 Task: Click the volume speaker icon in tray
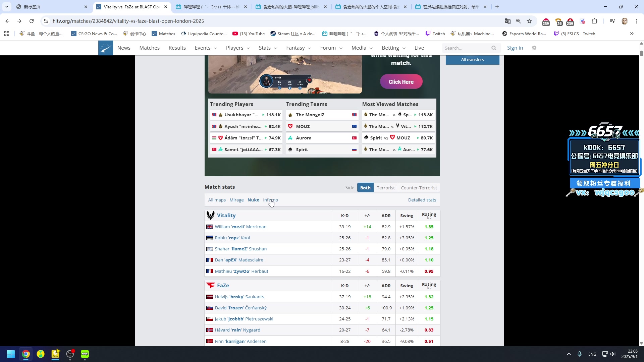click(x=612, y=354)
